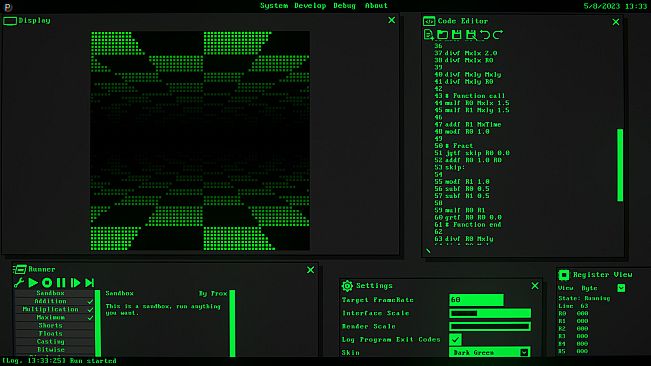Viewport: 651px width, 366px height.
Task: Open the Debug menu
Action: point(344,6)
